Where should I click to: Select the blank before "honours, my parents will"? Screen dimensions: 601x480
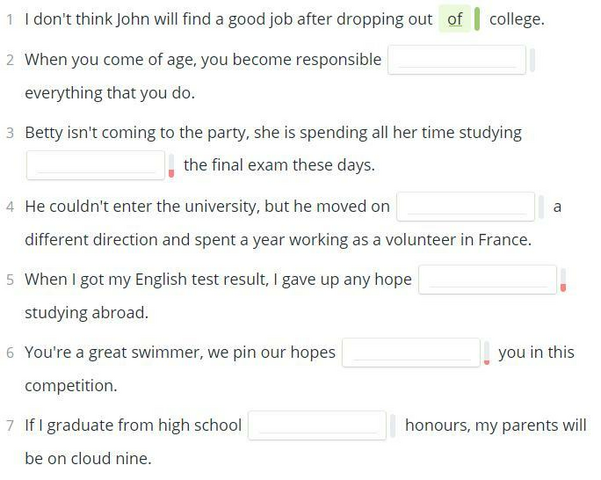click(317, 426)
